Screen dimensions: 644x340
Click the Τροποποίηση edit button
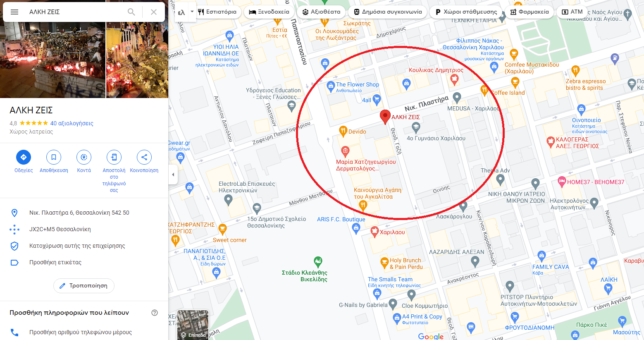pyautogui.click(x=84, y=286)
